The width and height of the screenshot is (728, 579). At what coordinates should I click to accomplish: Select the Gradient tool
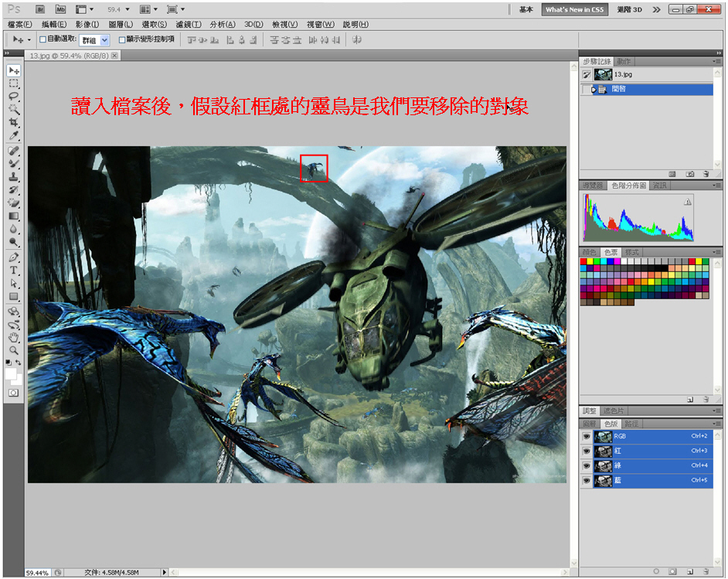[13, 216]
